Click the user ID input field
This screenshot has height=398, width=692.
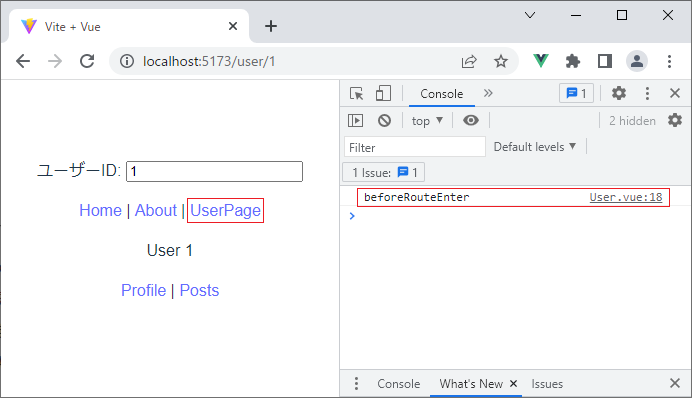[x=214, y=171]
